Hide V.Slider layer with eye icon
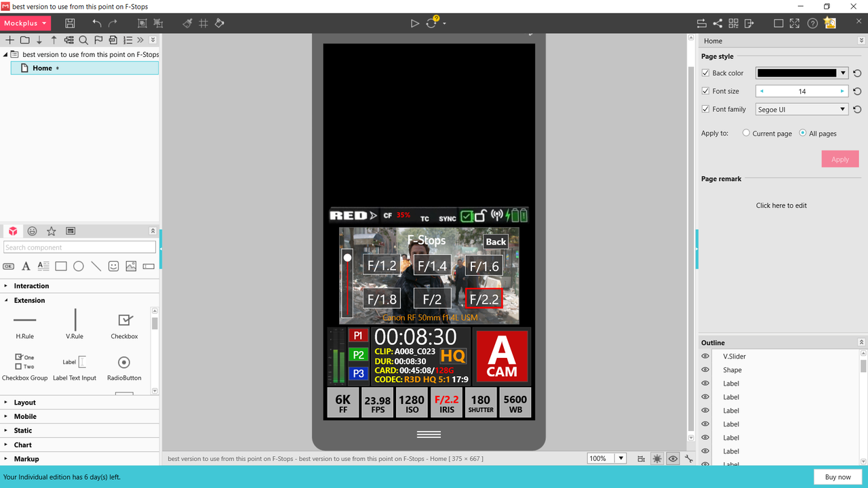 705,356
